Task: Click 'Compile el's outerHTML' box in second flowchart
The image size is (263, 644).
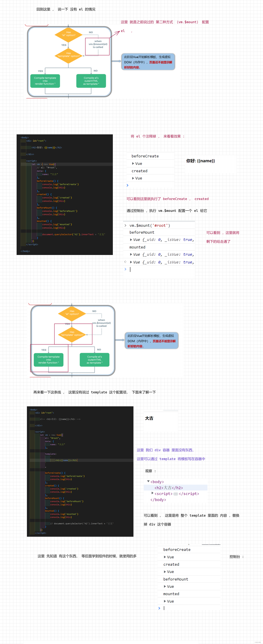Action: (x=95, y=360)
